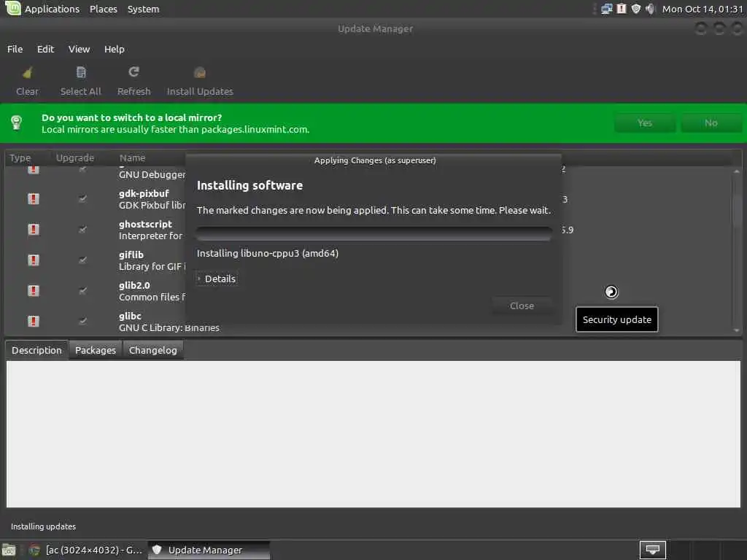Click the Close button in install dialog
Screen dimensions: 747x560
522,306
